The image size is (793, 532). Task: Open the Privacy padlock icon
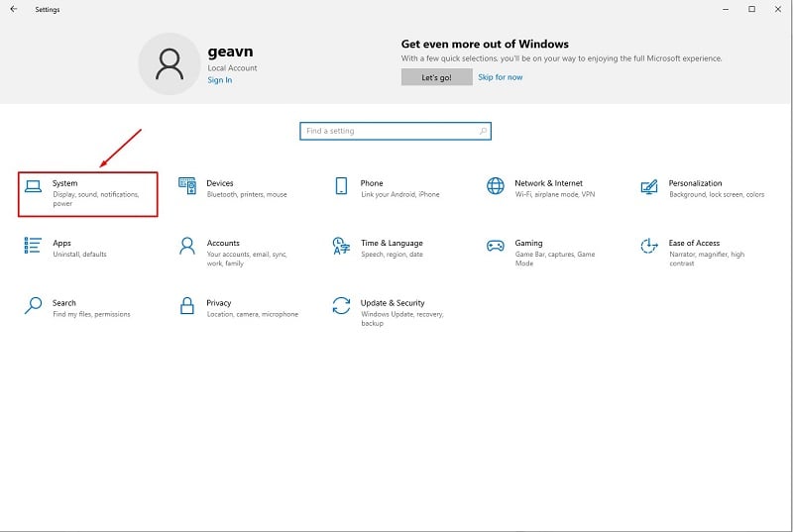187,306
